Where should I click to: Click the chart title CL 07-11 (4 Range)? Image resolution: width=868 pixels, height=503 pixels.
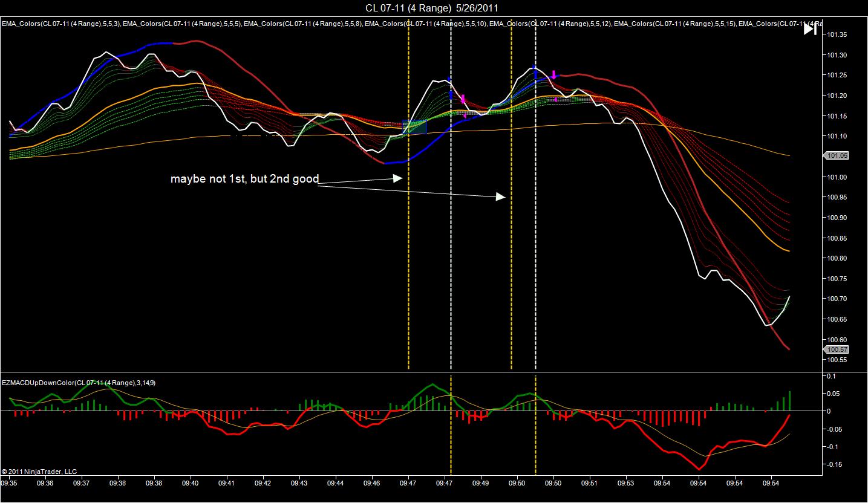pos(408,8)
